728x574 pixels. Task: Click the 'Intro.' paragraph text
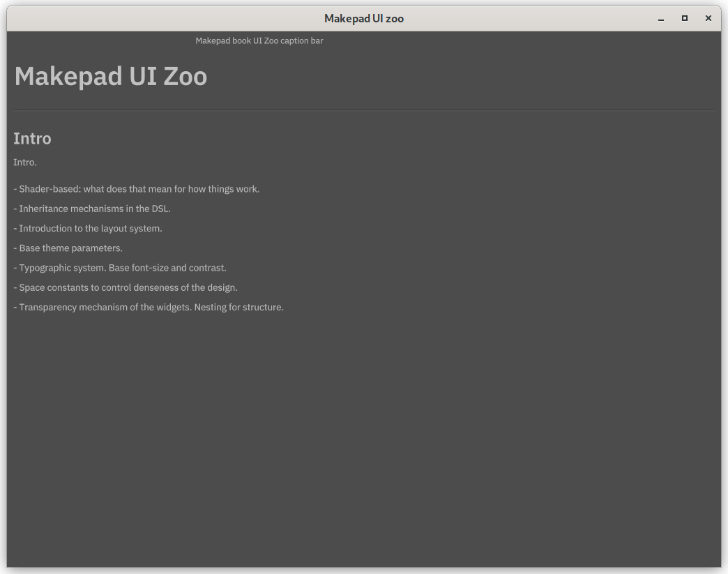click(x=25, y=163)
